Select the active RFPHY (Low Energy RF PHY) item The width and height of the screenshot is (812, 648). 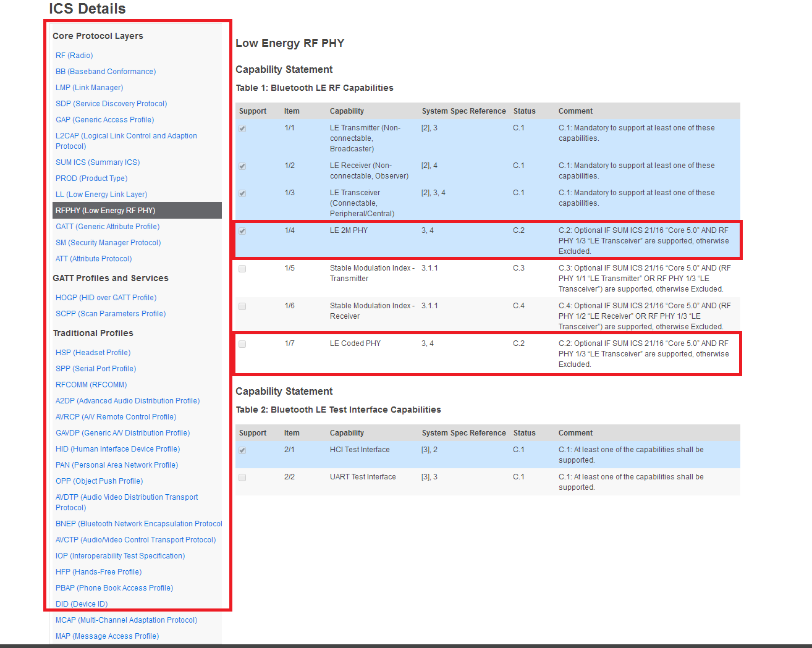pos(137,211)
